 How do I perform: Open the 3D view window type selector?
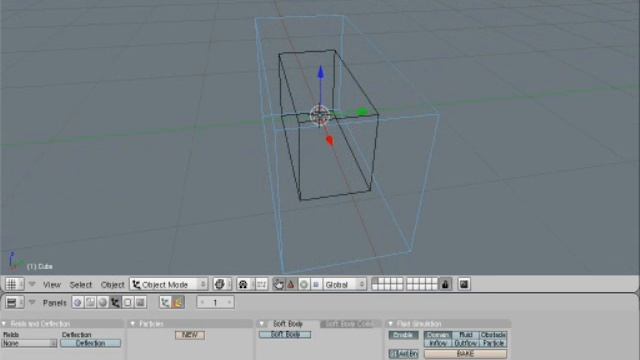14,284
